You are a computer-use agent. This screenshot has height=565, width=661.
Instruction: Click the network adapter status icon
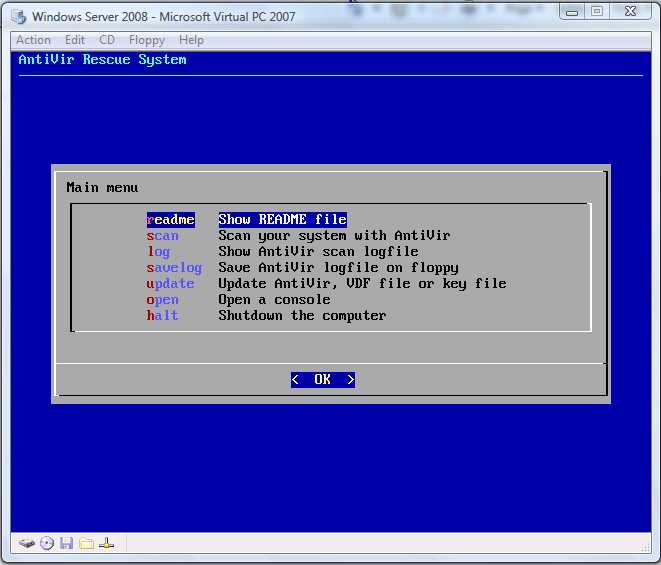tap(106, 543)
